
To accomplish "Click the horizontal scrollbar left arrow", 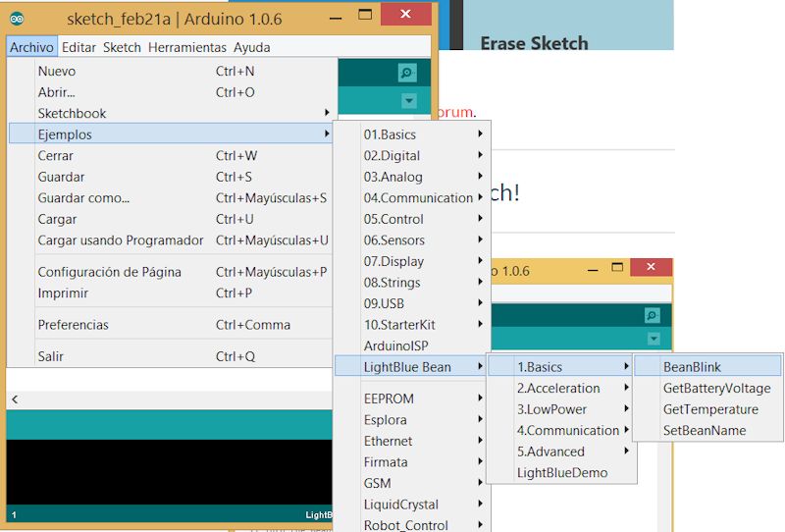I will [x=15, y=399].
